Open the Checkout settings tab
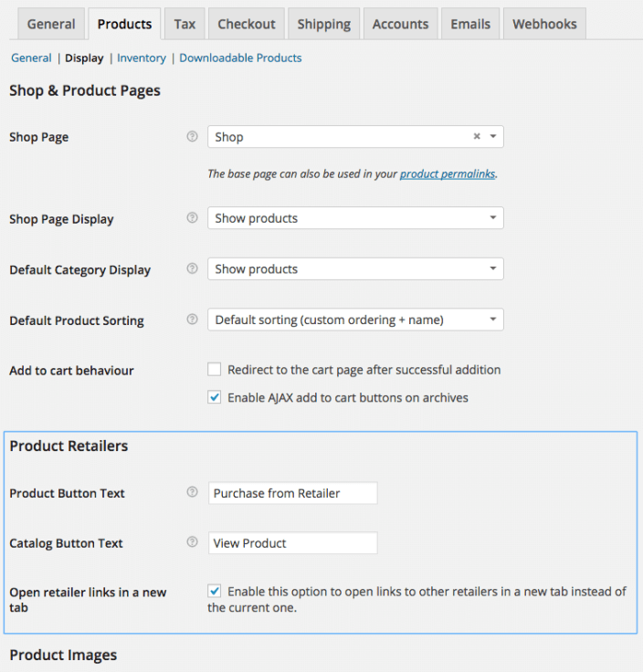This screenshot has width=643, height=672. [x=247, y=24]
